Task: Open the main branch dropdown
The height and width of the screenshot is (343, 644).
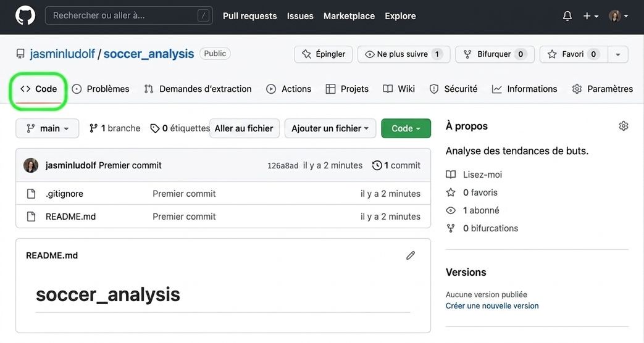Action: (x=47, y=128)
